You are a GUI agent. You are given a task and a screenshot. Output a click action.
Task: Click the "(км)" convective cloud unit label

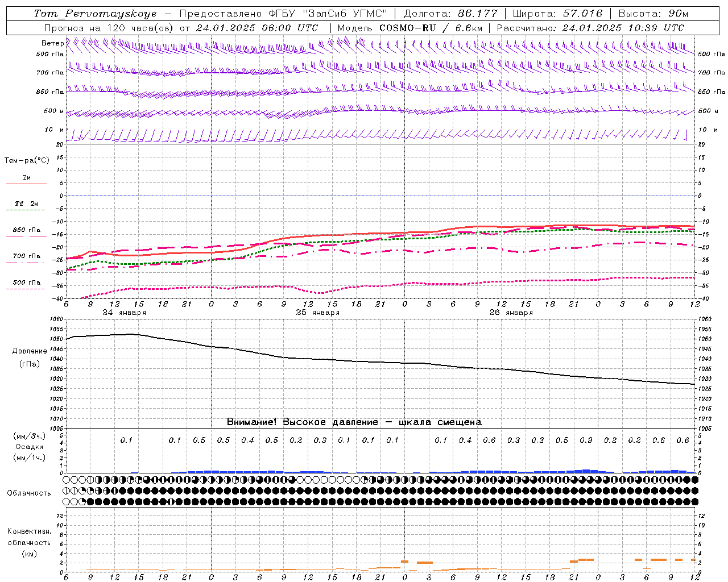pos(30,554)
